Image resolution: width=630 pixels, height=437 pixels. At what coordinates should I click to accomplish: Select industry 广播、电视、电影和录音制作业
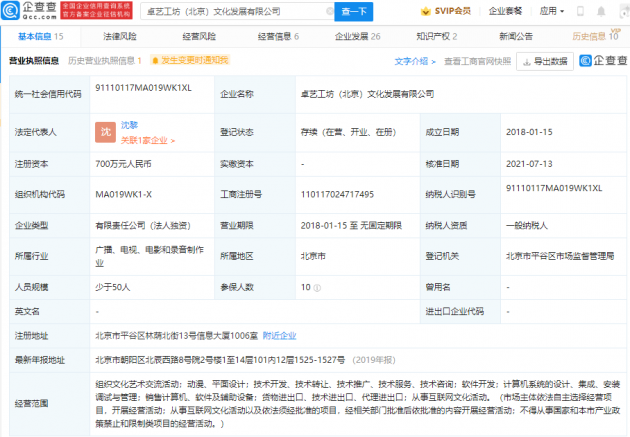point(149,256)
